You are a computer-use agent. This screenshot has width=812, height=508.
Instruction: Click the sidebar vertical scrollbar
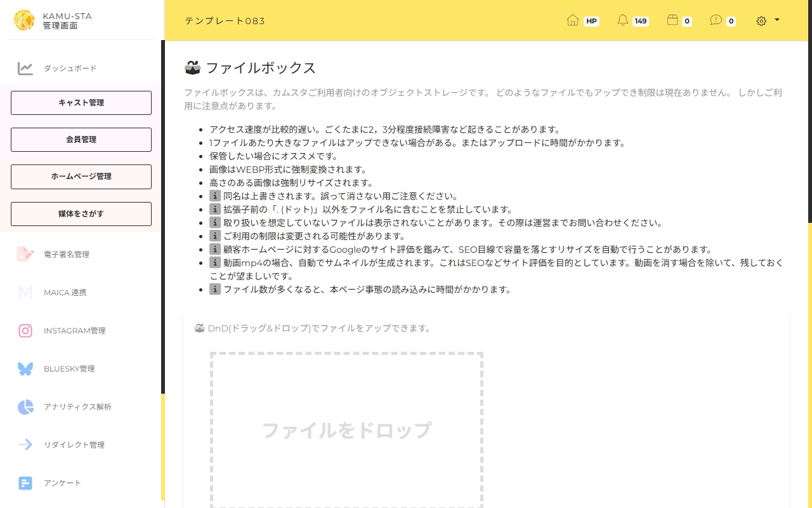(x=163, y=216)
